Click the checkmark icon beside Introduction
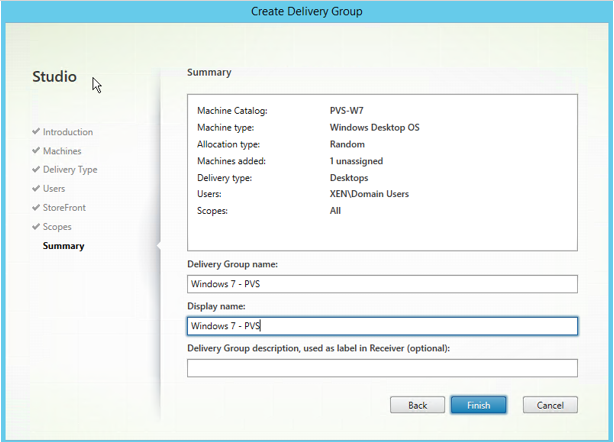Viewport: 614px width, 442px height. [36, 132]
